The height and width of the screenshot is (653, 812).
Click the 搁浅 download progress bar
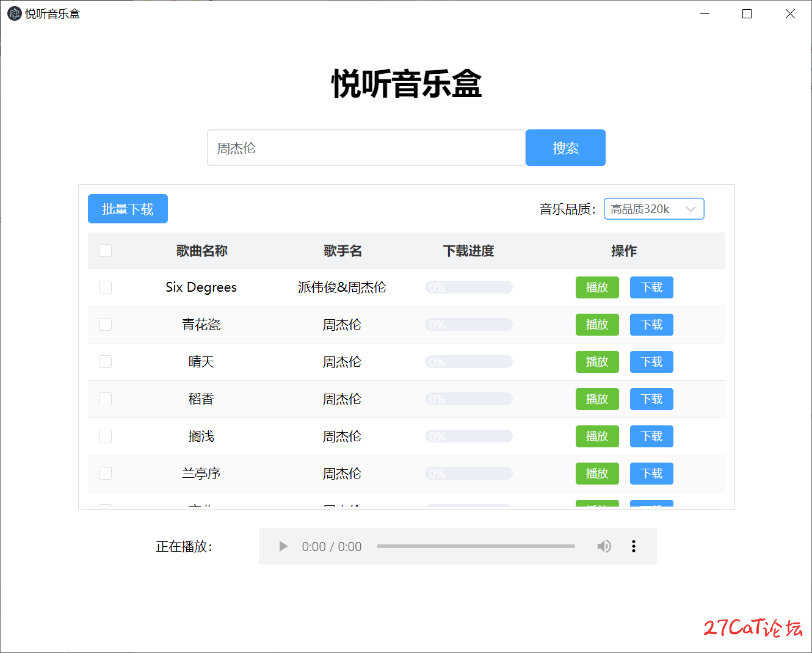[469, 436]
